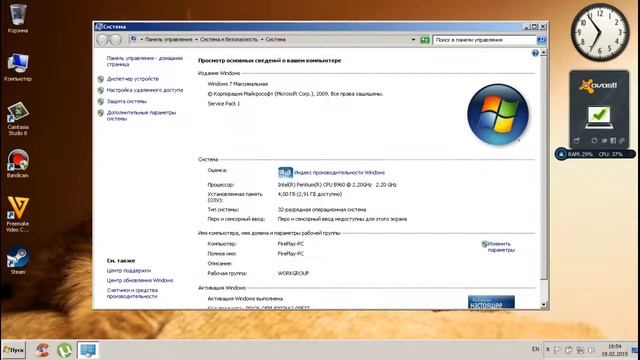640x360 pixels.
Task: Launch the Steam desktop shortcut
Action: click(18, 260)
